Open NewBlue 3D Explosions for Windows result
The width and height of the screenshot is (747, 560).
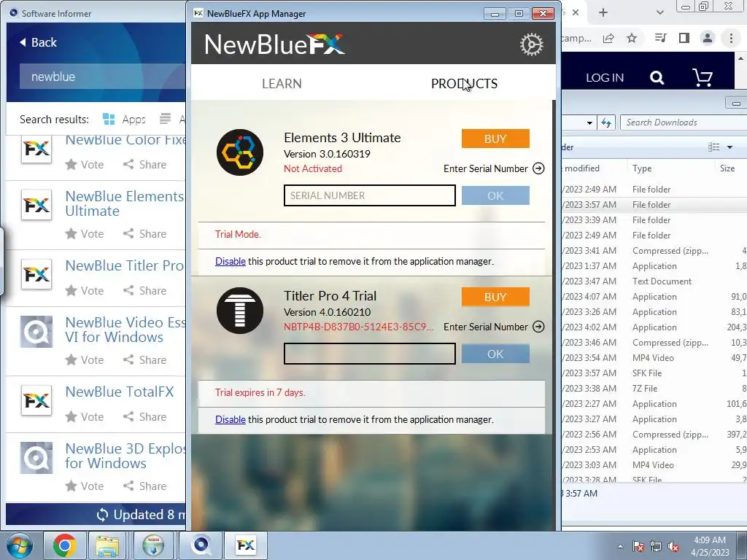(125, 456)
